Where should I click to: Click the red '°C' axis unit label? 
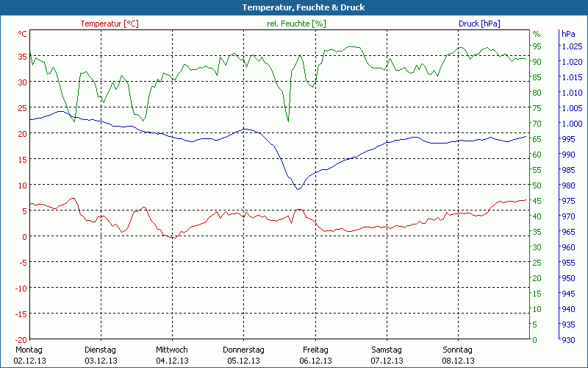22,34
